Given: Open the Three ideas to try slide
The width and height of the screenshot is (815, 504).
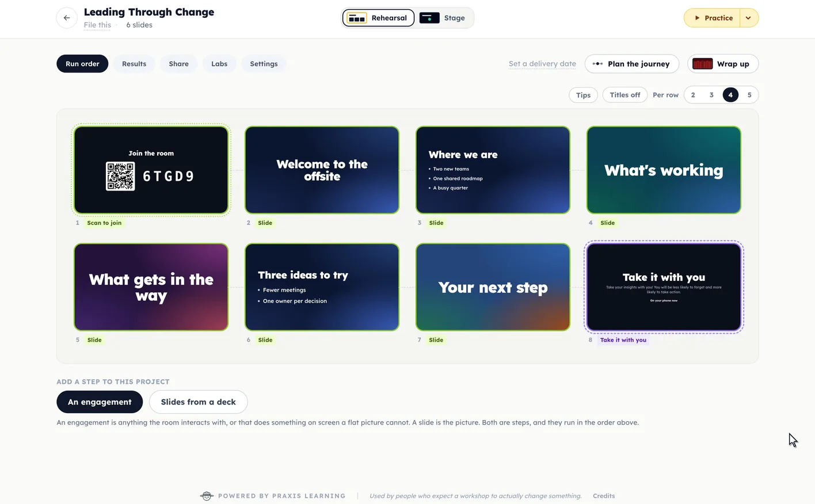Looking at the screenshot, I should (322, 287).
